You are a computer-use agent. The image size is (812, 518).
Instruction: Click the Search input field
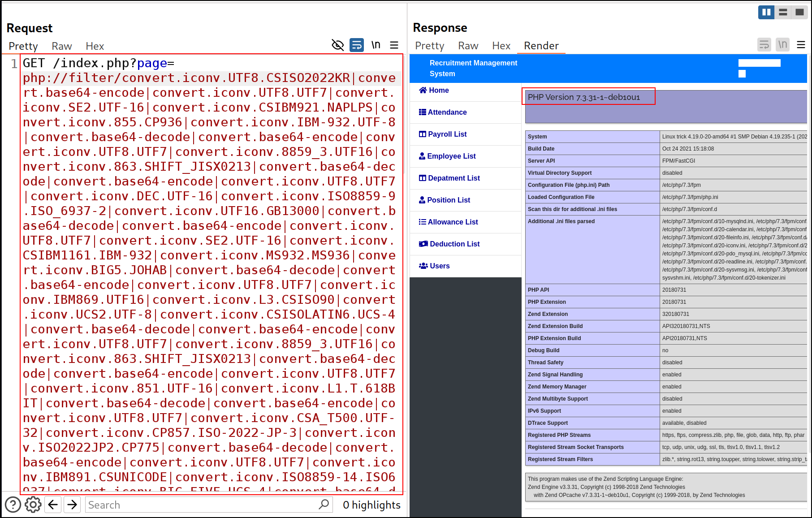point(202,505)
